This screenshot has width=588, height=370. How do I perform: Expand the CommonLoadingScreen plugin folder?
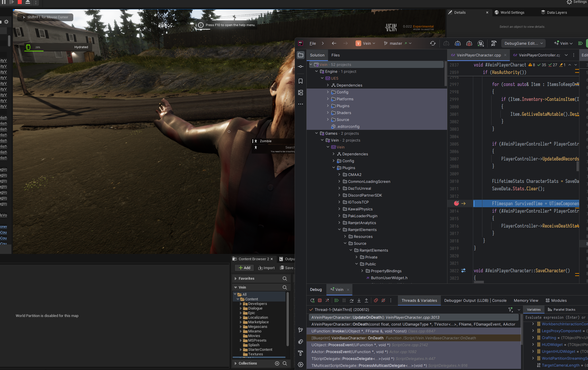tap(339, 181)
